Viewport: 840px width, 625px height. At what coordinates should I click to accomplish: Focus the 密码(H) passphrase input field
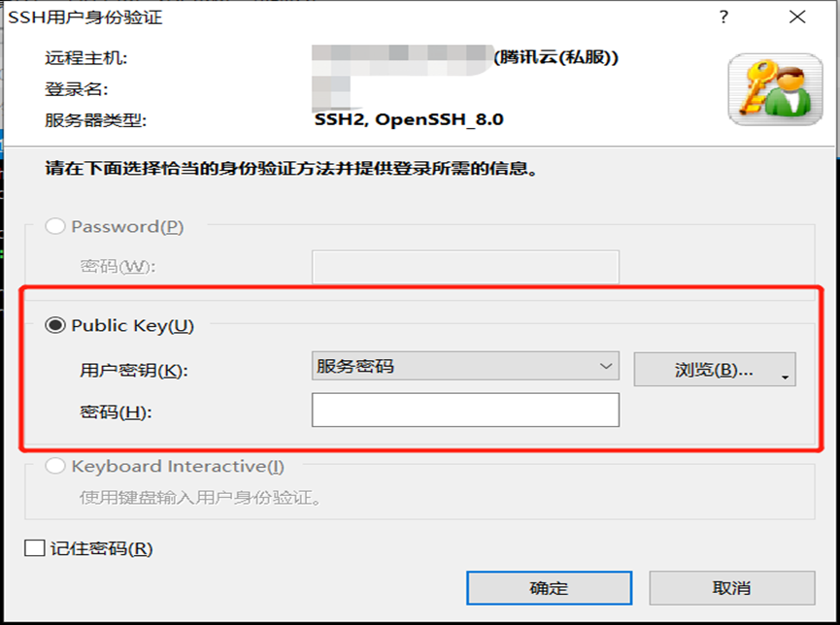[465, 410]
